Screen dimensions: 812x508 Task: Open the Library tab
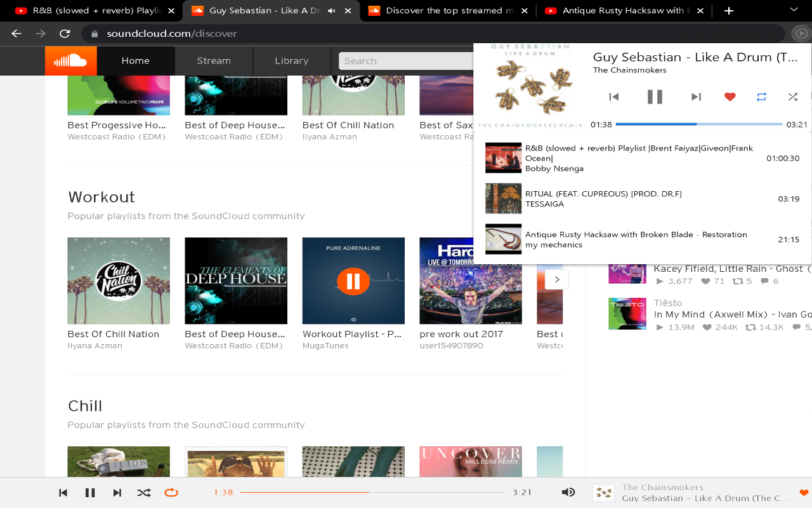(x=292, y=61)
